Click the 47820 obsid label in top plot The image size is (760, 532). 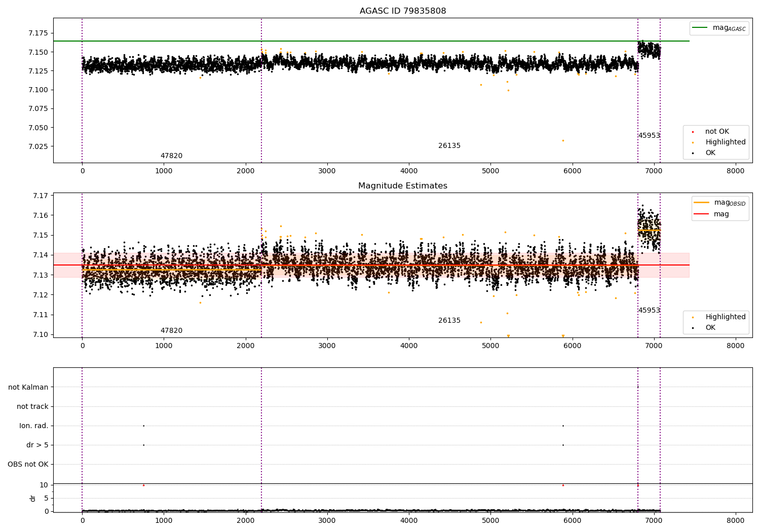pyautogui.click(x=171, y=156)
